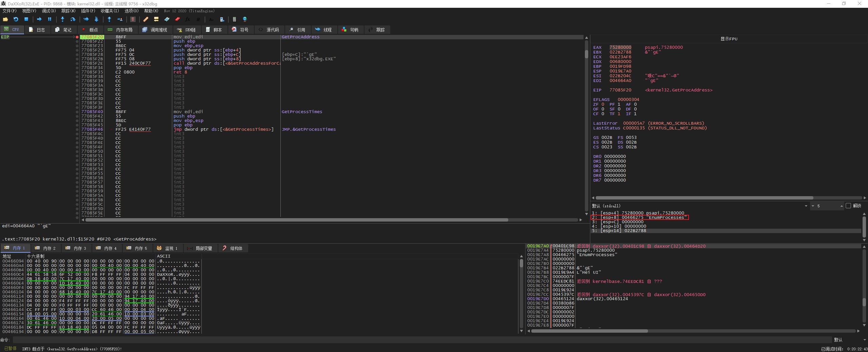The height and width of the screenshot is (352, 868).
Task: Switch to the 局部变量 tab
Action: [200, 248]
